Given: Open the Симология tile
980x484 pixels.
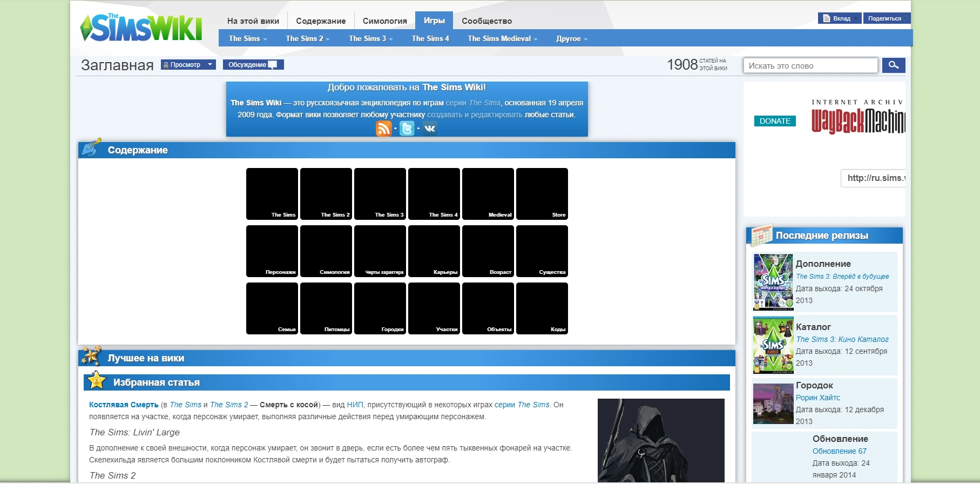Looking at the screenshot, I should coord(326,251).
